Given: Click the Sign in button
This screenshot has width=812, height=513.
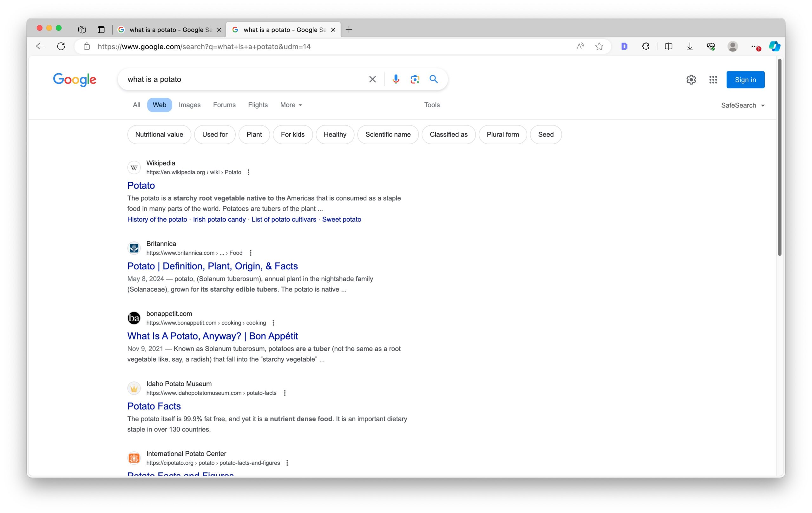Looking at the screenshot, I should pyautogui.click(x=745, y=80).
